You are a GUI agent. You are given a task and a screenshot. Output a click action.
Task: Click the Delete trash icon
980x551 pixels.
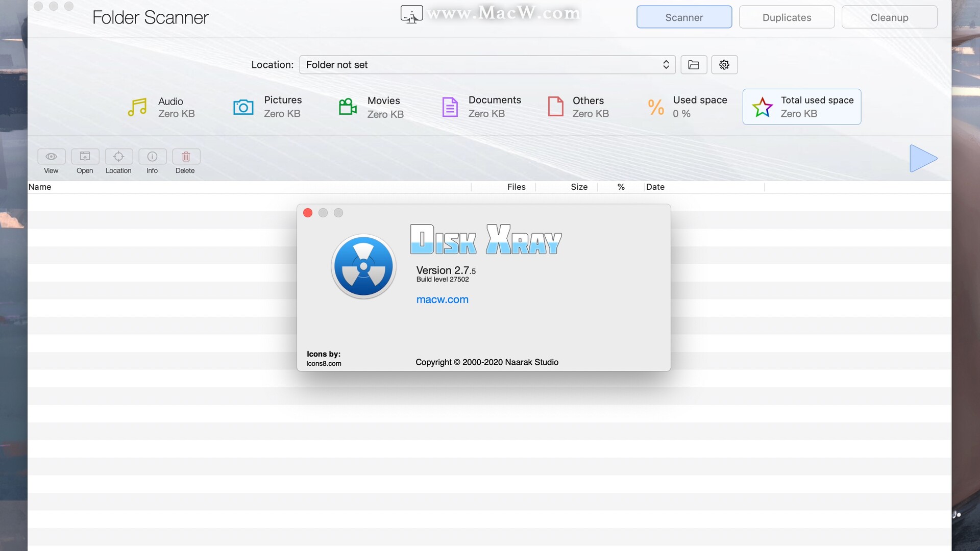tap(186, 157)
